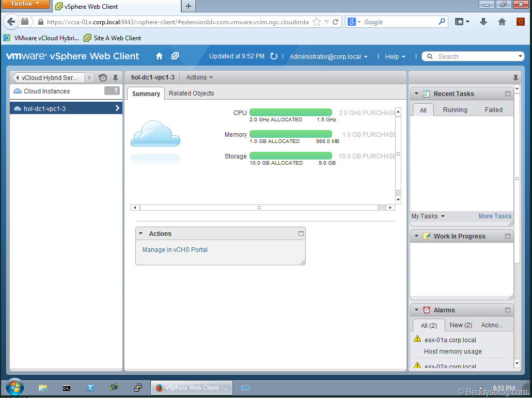The height and width of the screenshot is (398, 532).
Task: Open the Actions dropdown menu
Action: 199,77
